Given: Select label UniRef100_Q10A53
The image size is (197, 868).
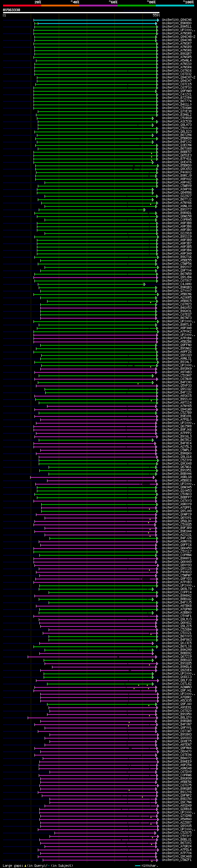Looking at the screenshot, I should [177, 491].
